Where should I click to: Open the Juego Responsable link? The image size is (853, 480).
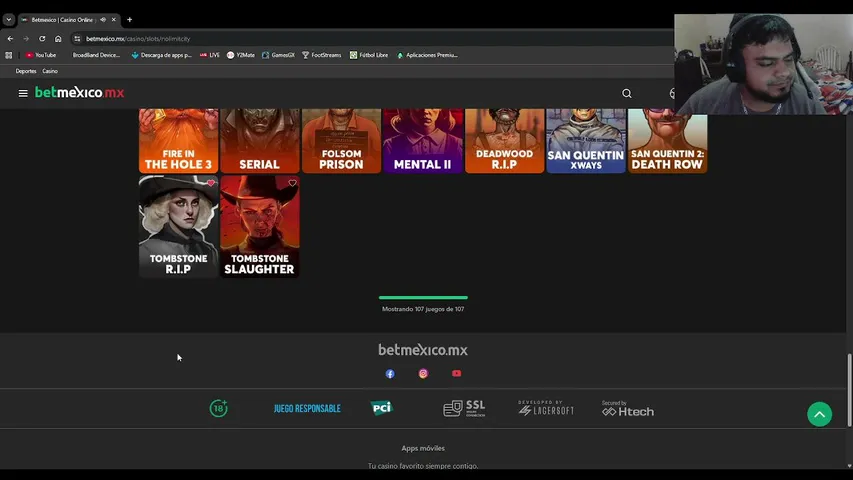tap(307, 409)
